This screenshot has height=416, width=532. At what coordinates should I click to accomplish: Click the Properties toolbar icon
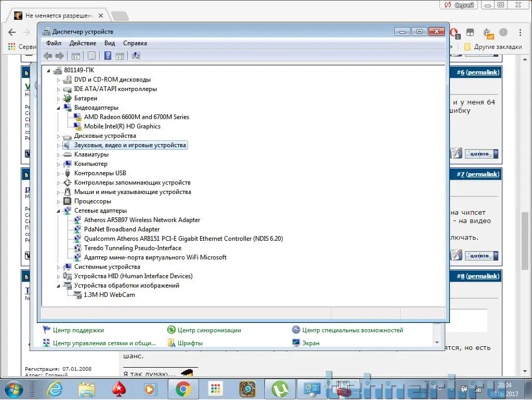tap(91, 56)
